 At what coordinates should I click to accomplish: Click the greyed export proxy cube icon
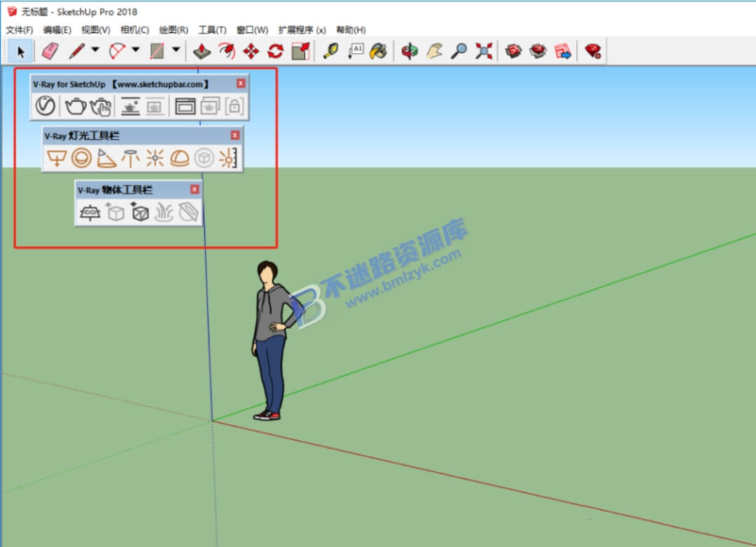(x=115, y=213)
